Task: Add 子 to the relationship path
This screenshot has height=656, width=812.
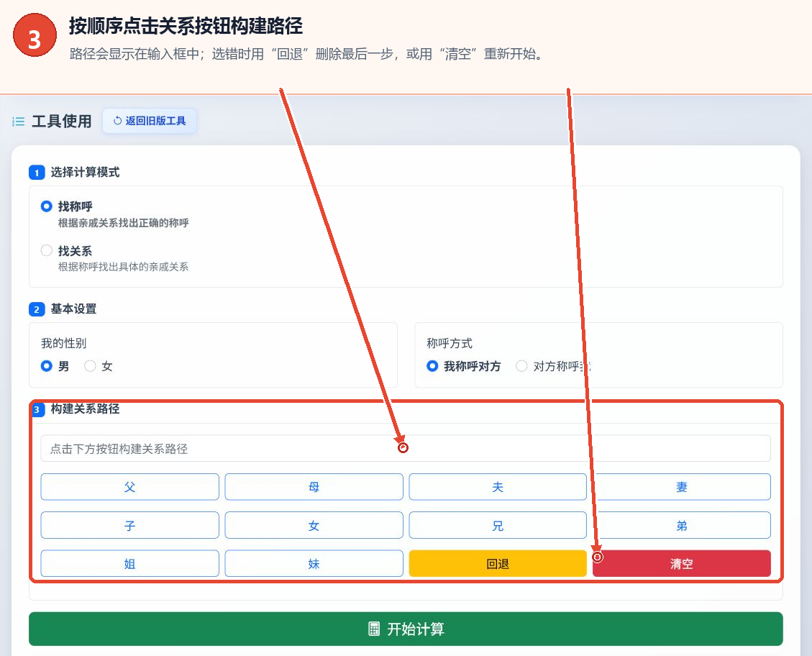Action: coord(130,526)
